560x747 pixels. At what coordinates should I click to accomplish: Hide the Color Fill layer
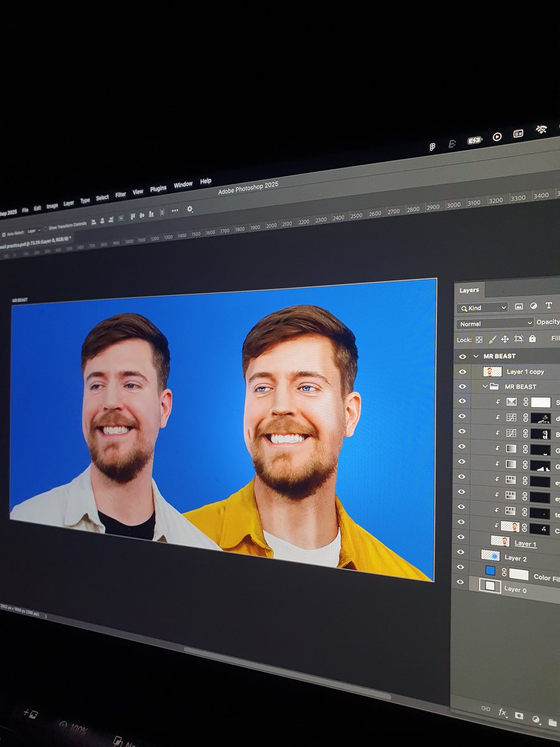click(460, 567)
